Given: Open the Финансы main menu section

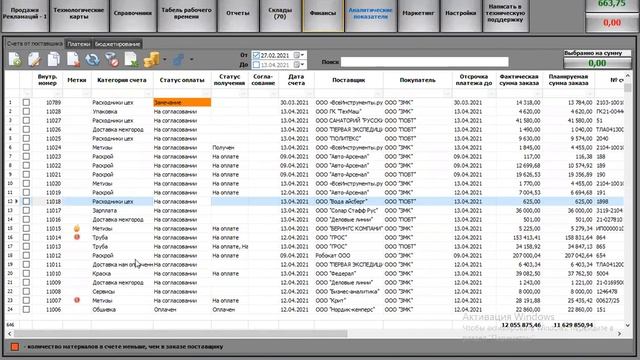Looking at the screenshot, I should tap(323, 15).
